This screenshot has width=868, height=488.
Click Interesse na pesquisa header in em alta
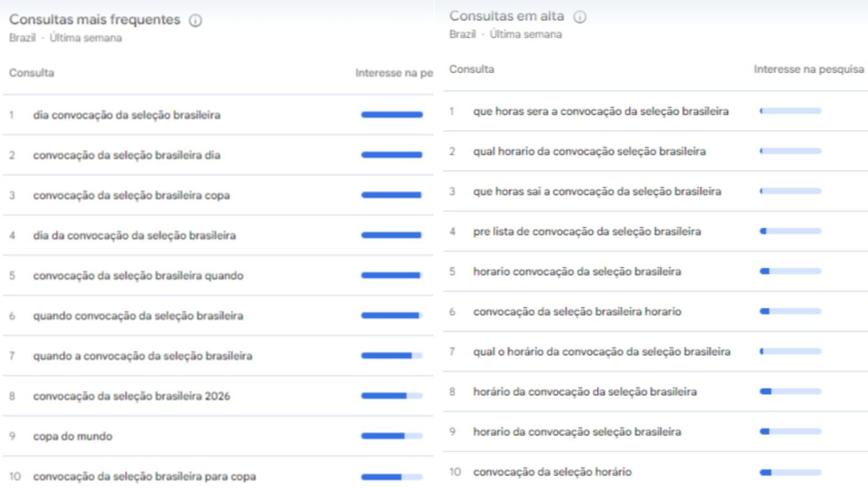pos(808,69)
